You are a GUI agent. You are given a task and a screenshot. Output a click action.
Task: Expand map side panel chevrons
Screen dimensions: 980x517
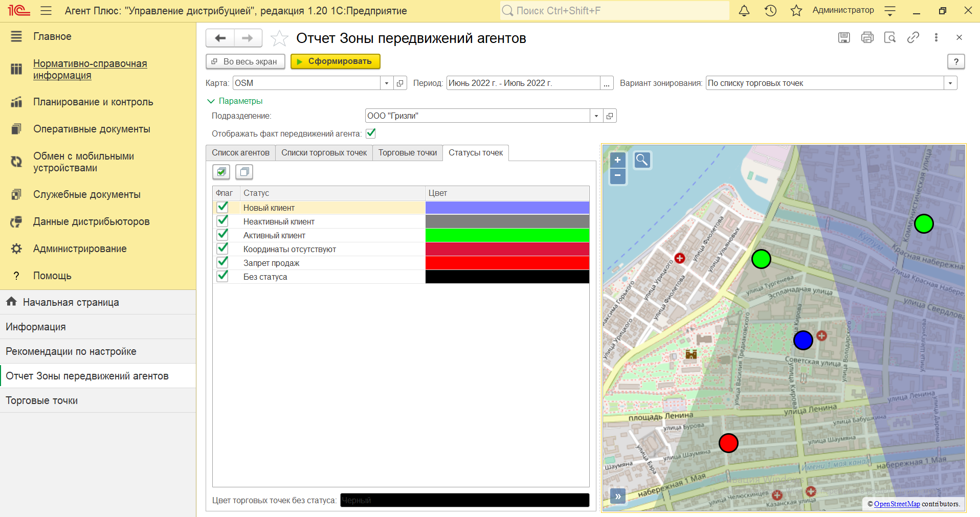point(618,496)
